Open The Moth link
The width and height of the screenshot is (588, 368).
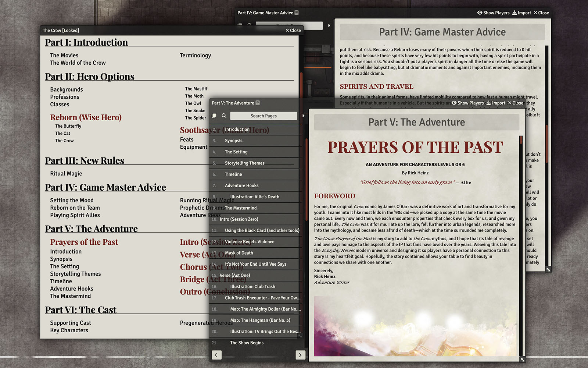click(x=194, y=96)
